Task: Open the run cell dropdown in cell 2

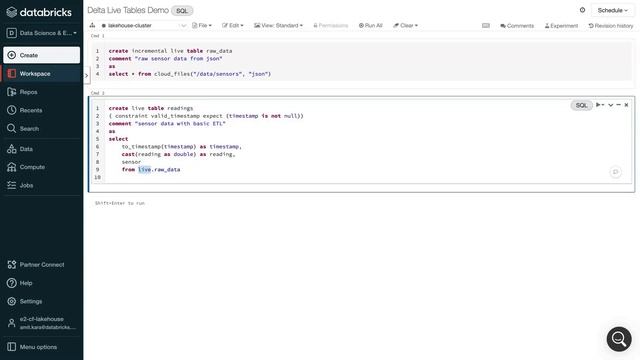Action: tap(600, 105)
